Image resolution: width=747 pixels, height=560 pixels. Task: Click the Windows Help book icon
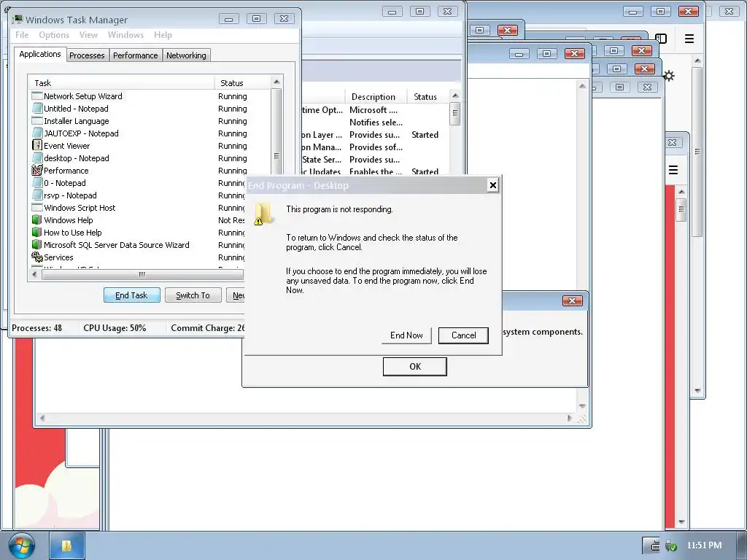pos(37,220)
